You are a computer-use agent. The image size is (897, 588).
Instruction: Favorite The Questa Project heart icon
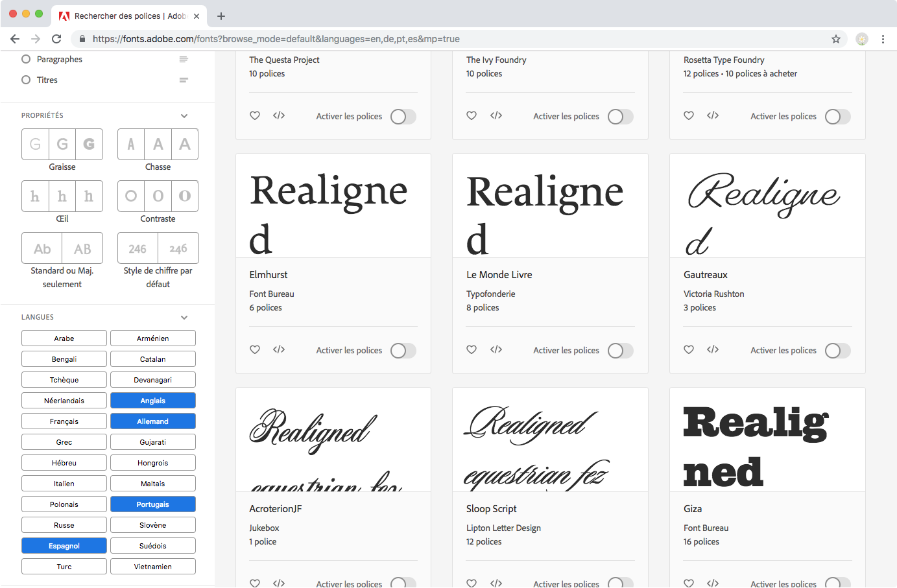coord(255,115)
